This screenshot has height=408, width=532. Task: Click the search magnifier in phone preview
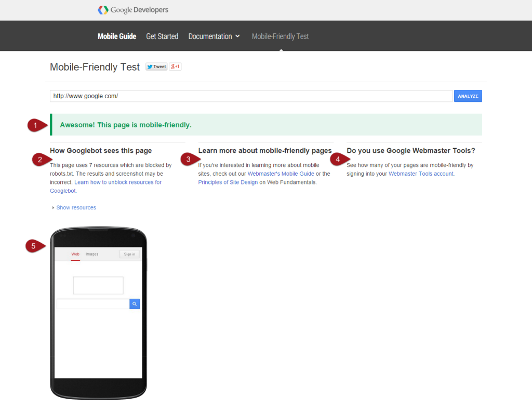pos(135,304)
